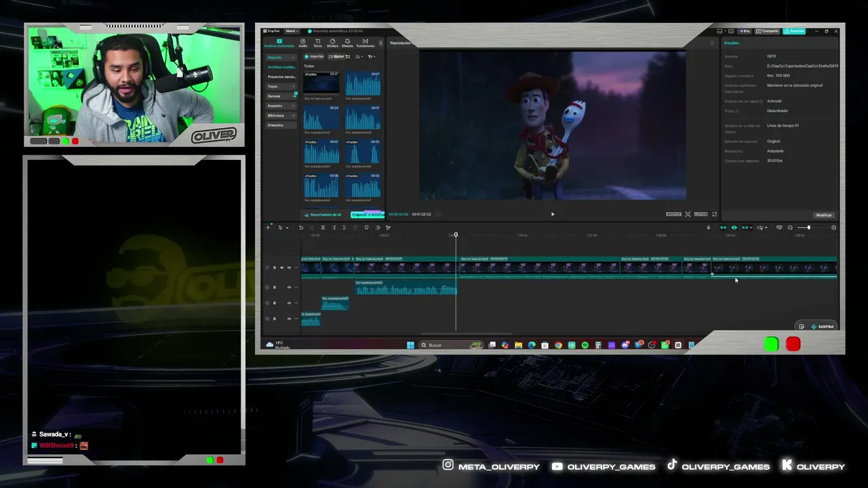The height and width of the screenshot is (488, 868).
Task: Open the Dreamina sidebar item
Action: point(281,125)
